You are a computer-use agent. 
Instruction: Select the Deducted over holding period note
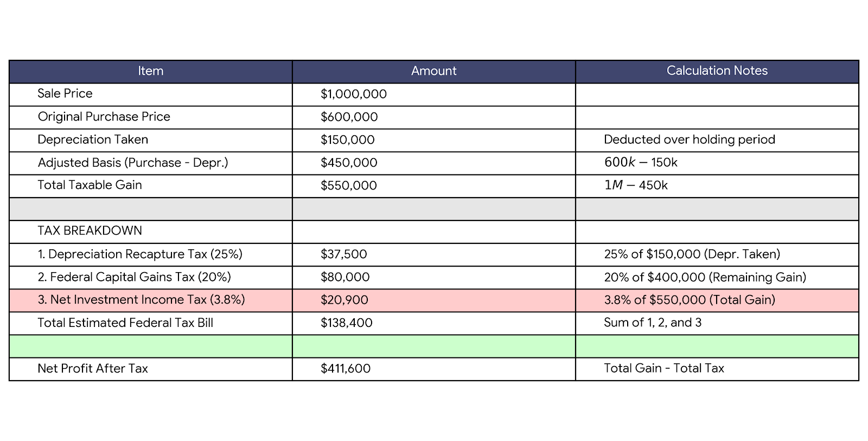689,140
